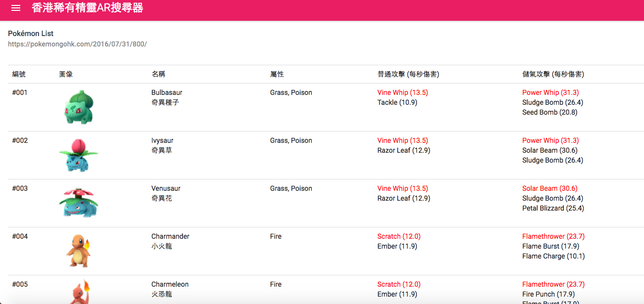Click Charmeleon's Scratch (12.0) move
Screen dimensions: 644x304
pos(399,284)
